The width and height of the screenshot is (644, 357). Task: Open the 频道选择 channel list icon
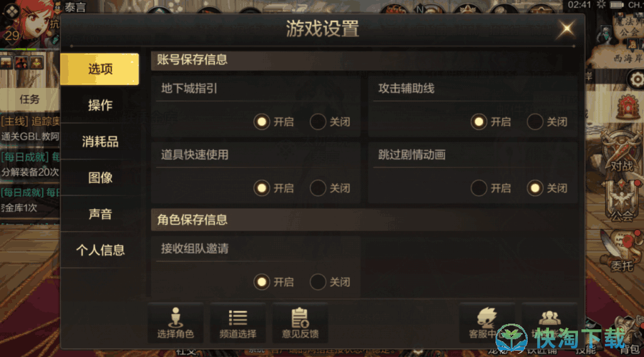point(238,323)
